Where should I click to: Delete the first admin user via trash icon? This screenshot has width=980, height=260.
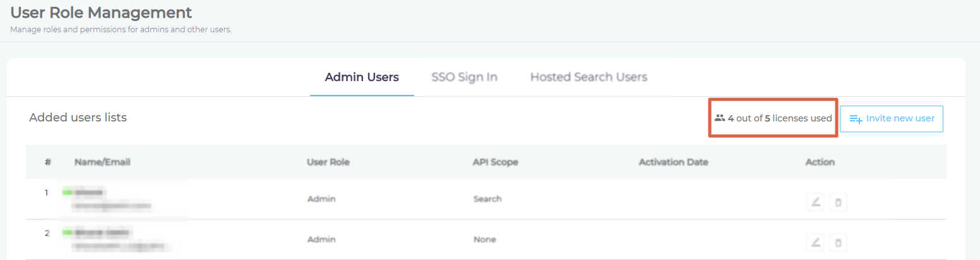838,202
